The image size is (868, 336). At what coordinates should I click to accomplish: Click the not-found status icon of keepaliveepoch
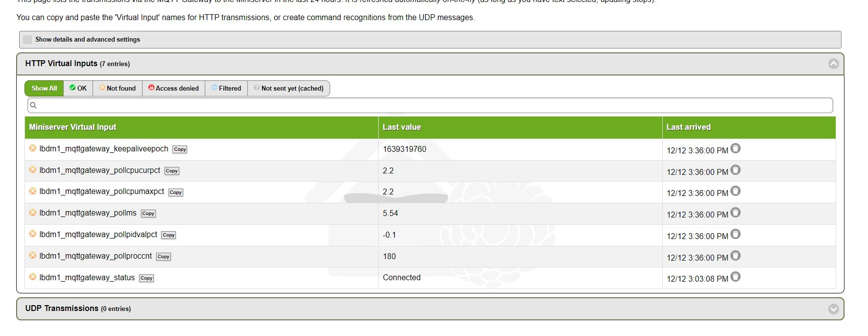tap(33, 148)
